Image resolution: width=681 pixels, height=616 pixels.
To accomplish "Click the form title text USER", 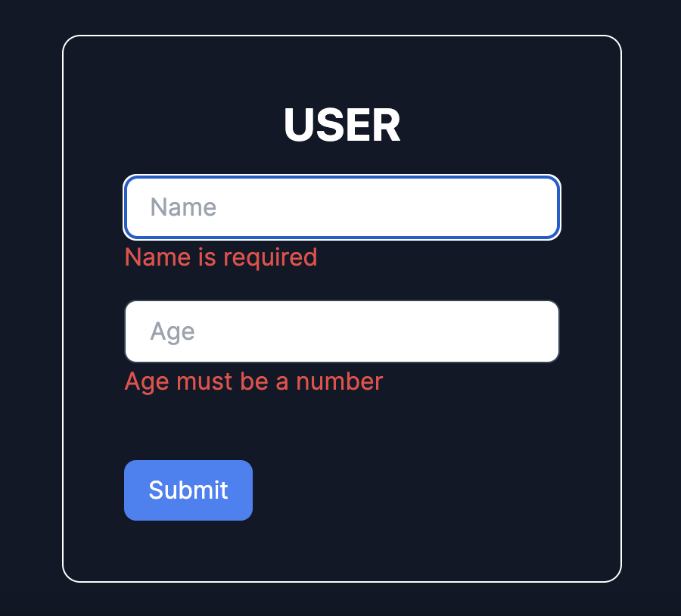I will tap(341, 126).
